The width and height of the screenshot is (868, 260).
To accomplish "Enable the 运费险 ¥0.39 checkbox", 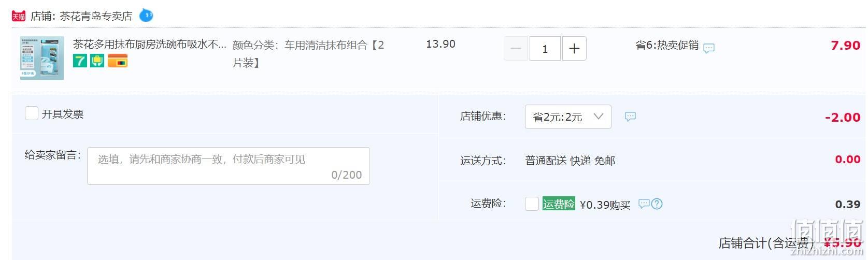I will pyautogui.click(x=532, y=204).
